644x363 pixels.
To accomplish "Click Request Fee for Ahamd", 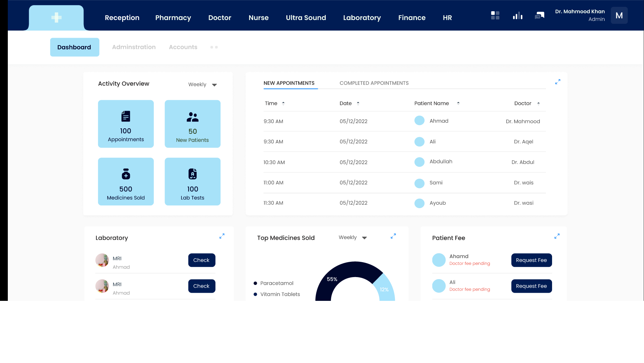I will pos(531,260).
